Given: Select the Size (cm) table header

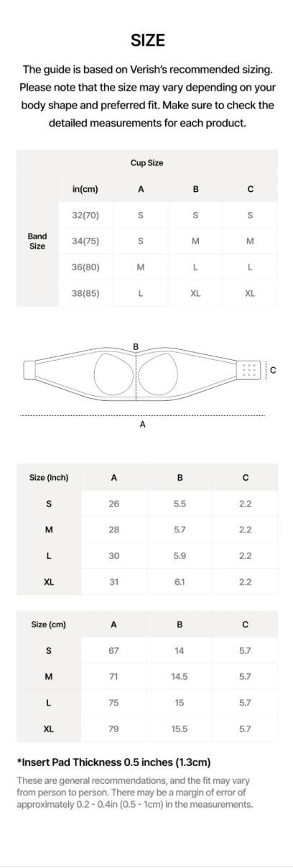Looking at the screenshot, I should (49, 624).
